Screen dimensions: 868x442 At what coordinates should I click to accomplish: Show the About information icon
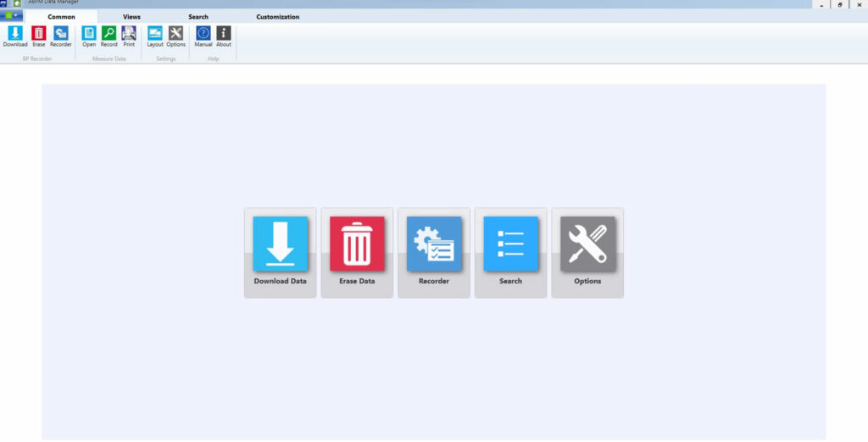click(224, 35)
